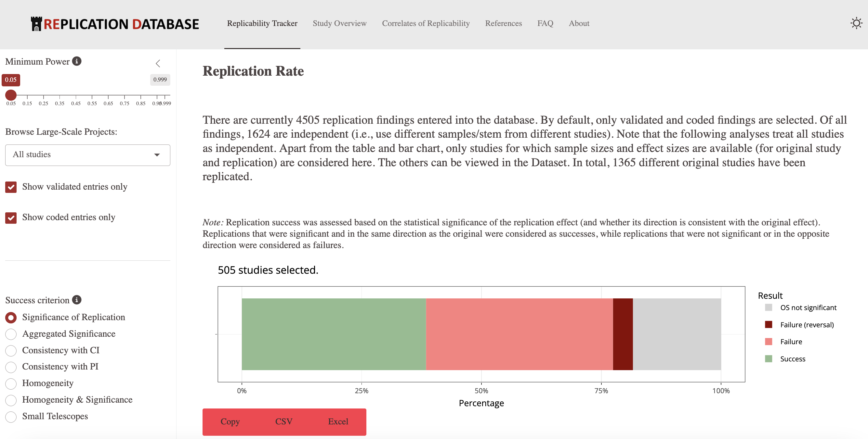The height and width of the screenshot is (439, 868).
Task: Select the Aggregated Significance radio option
Action: [11, 334]
